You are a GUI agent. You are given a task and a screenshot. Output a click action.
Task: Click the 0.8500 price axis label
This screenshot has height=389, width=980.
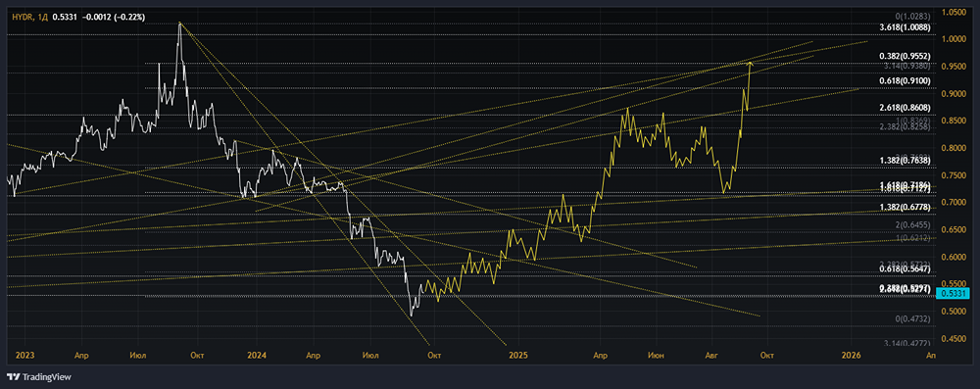click(954, 122)
